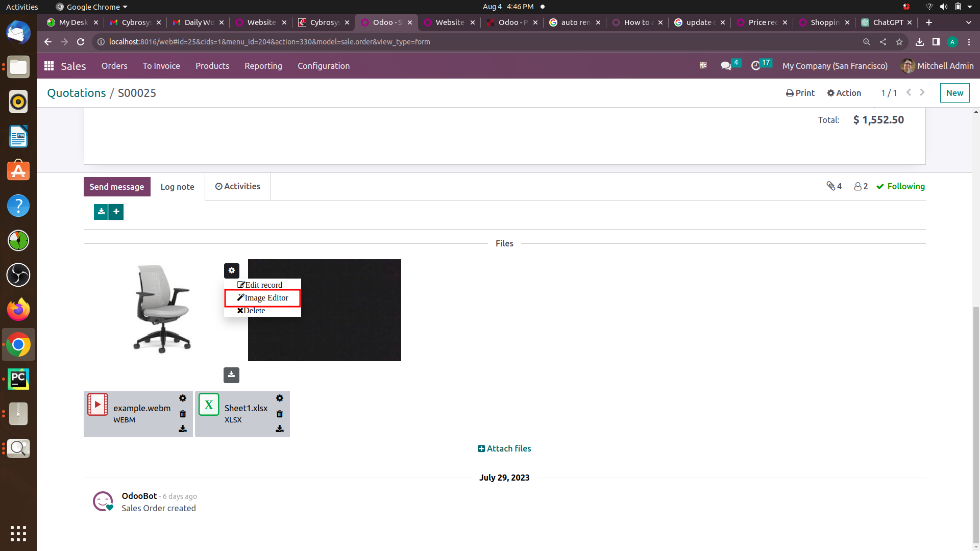
Task: Open the paperclip attachments counter
Action: 834,186
